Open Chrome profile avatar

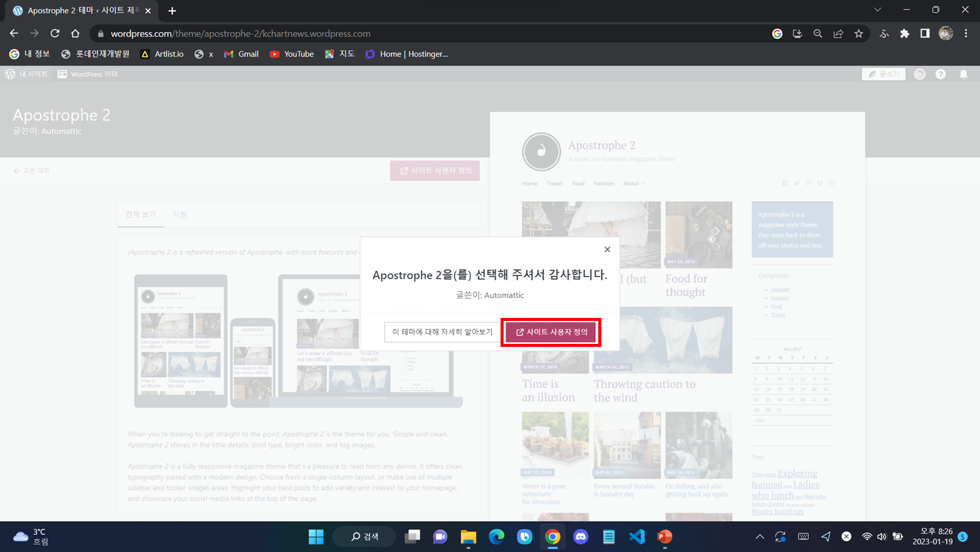[946, 34]
